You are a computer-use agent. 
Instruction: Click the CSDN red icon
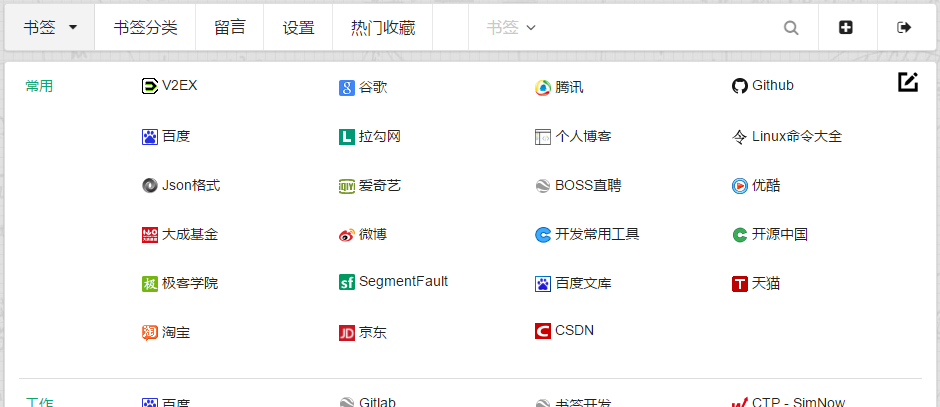[543, 331]
